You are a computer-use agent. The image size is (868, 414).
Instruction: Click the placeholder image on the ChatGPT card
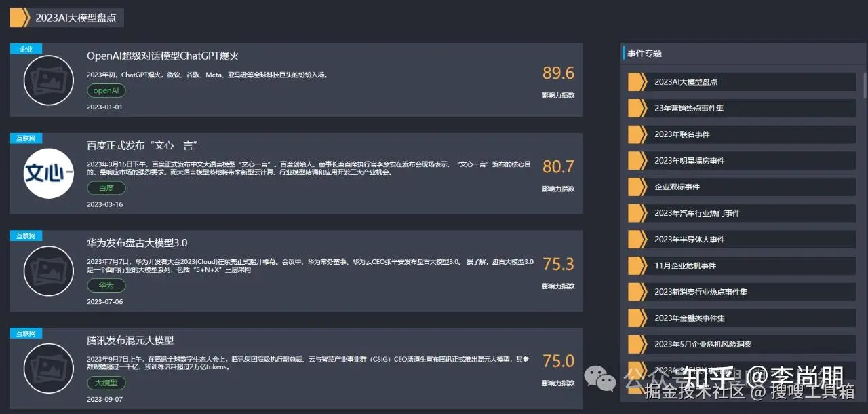point(49,80)
